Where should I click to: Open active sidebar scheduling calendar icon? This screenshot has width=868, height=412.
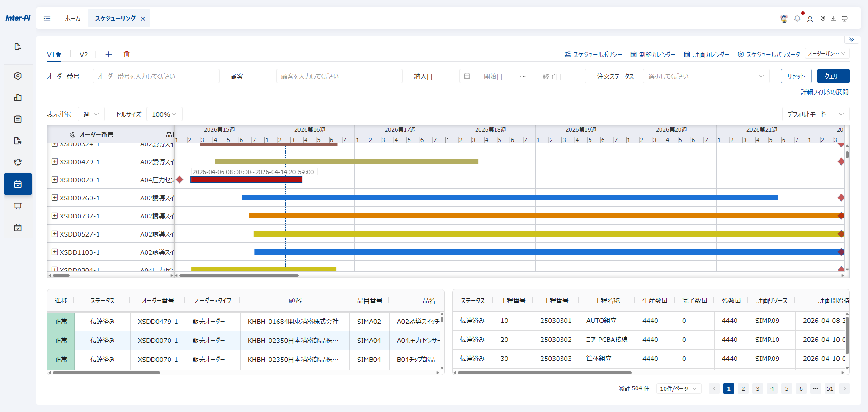[x=18, y=184]
